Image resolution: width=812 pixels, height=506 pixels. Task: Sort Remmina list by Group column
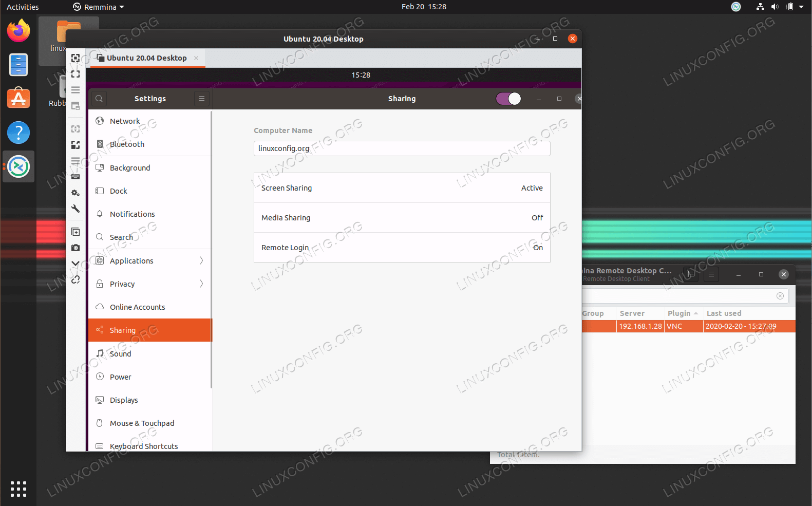click(599, 313)
